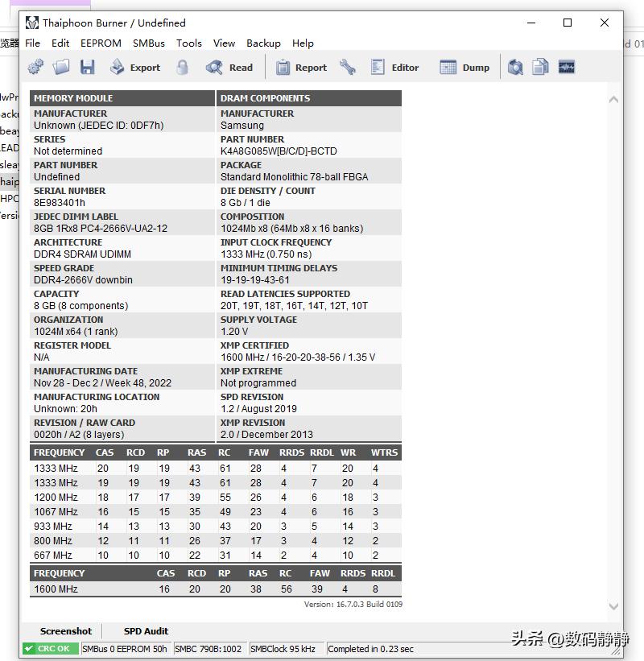Click the SMBus 0 EEPROM 50h status field

point(125,649)
